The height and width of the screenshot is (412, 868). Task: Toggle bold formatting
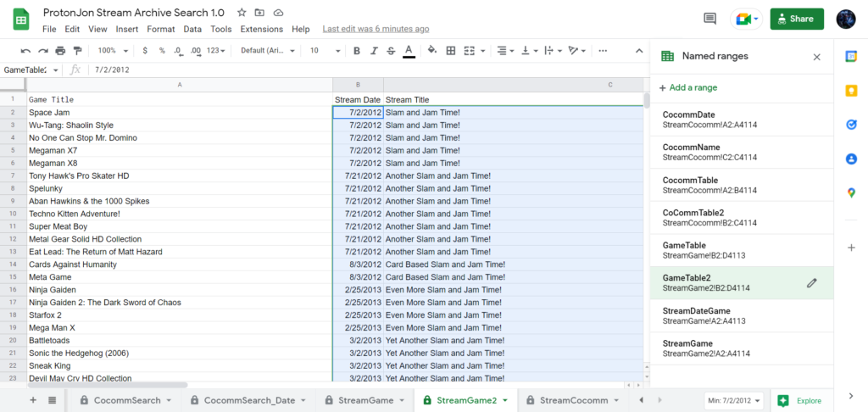click(x=357, y=50)
